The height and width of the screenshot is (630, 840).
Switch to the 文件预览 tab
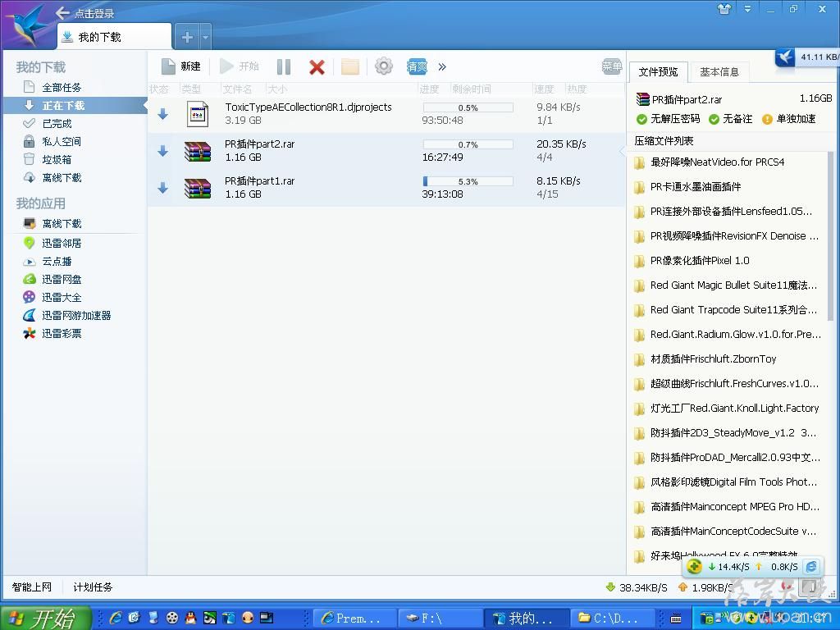[659, 72]
